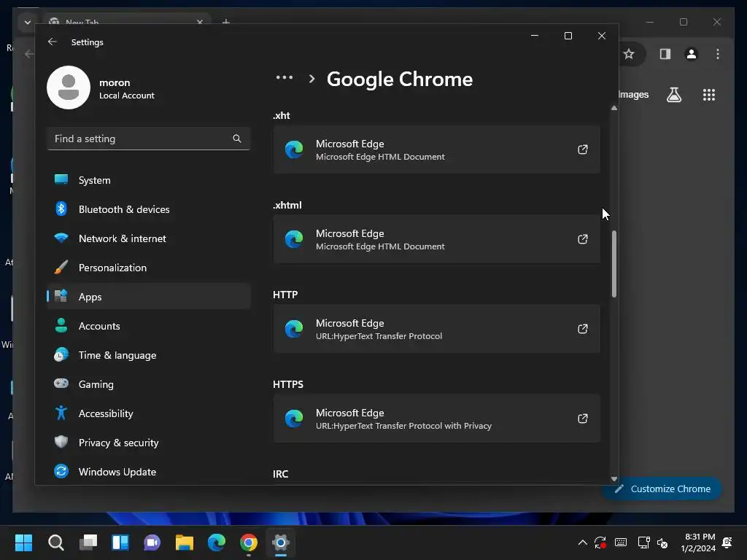Image resolution: width=747 pixels, height=560 pixels.
Task: Open Accessibility settings
Action: pyautogui.click(x=149, y=413)
